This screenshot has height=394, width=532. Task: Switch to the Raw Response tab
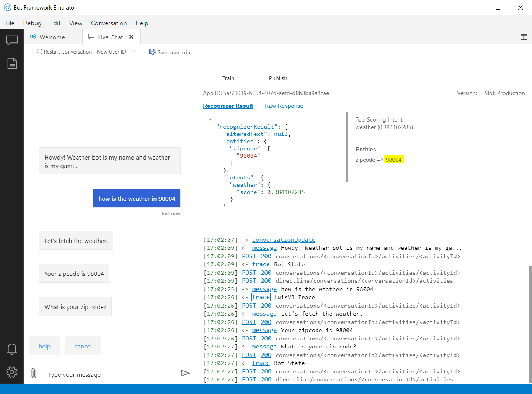284,106
